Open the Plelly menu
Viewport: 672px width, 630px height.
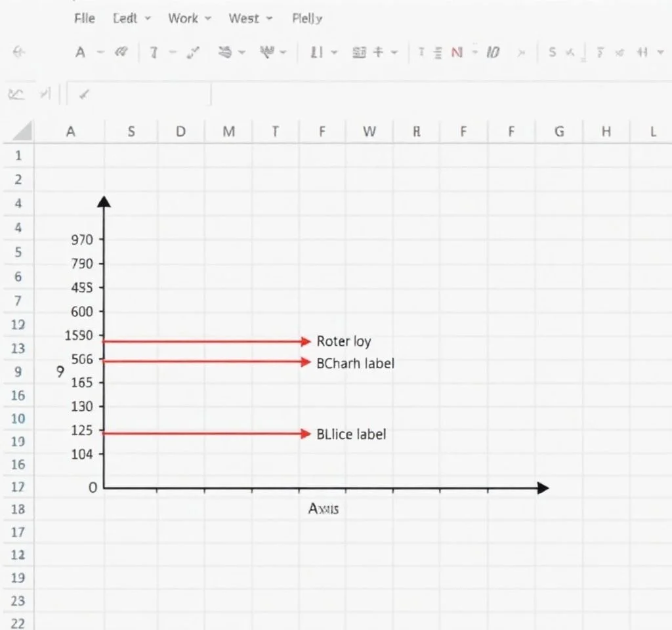pyautogui.click(x=307, y=18)
